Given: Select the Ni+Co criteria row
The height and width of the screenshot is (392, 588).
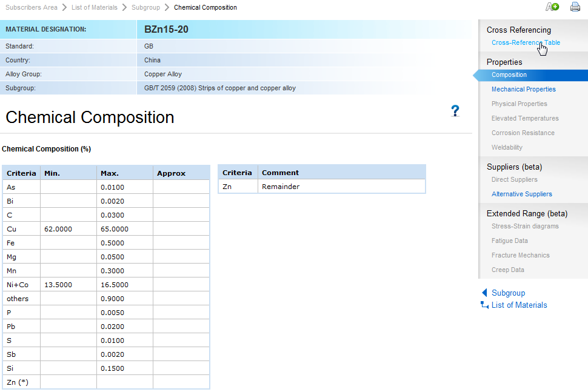Looking at the screenshot, I should 18,285.
